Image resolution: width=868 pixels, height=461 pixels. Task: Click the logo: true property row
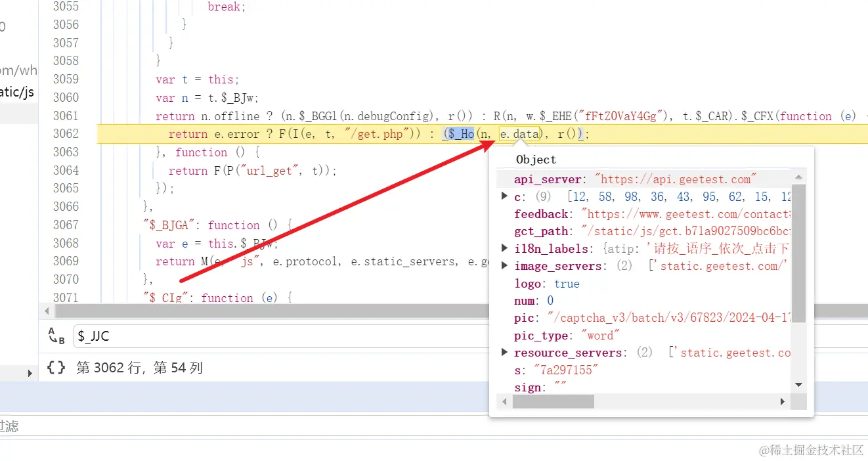coord(547,284)
